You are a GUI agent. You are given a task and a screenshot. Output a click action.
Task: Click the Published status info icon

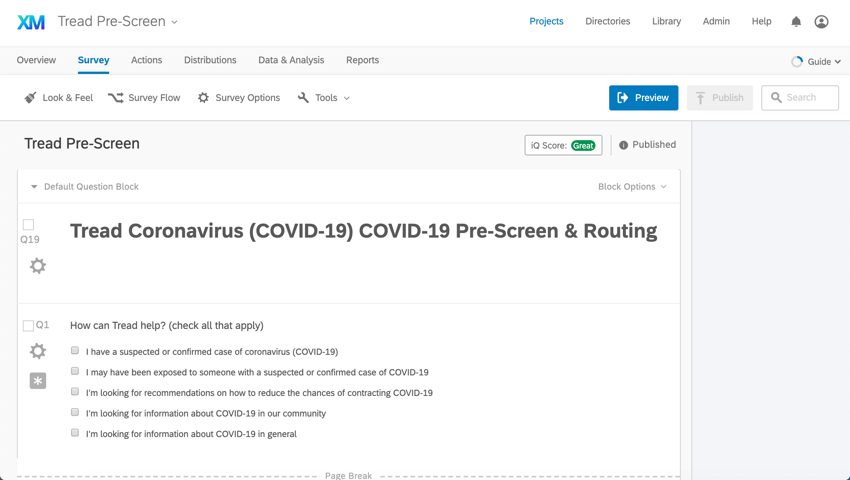[623, 145]
